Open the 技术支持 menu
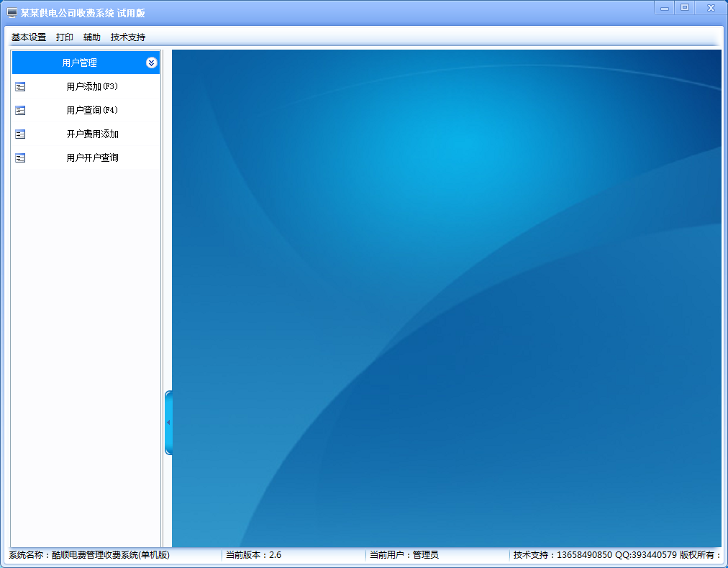This screenshot has height=568, width=728. click(x=128, y=37)
